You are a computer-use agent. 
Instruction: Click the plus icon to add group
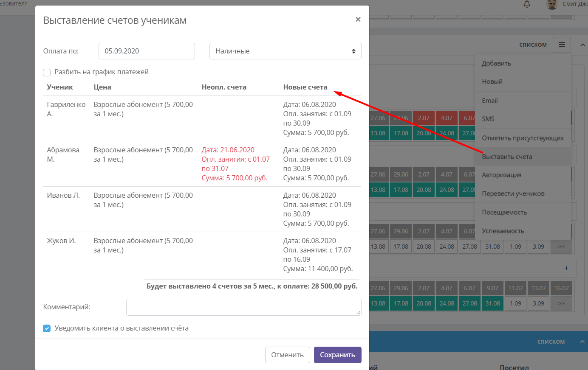[566, 268]
